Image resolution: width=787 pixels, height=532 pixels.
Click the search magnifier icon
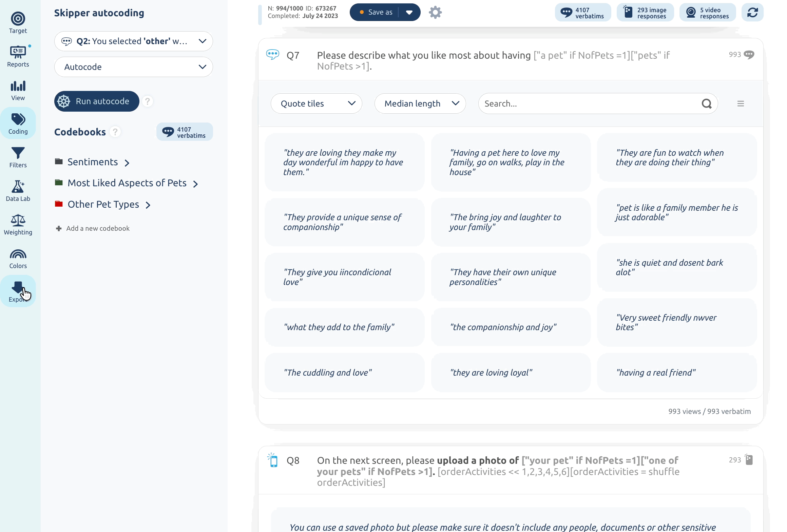click(707, 103)
